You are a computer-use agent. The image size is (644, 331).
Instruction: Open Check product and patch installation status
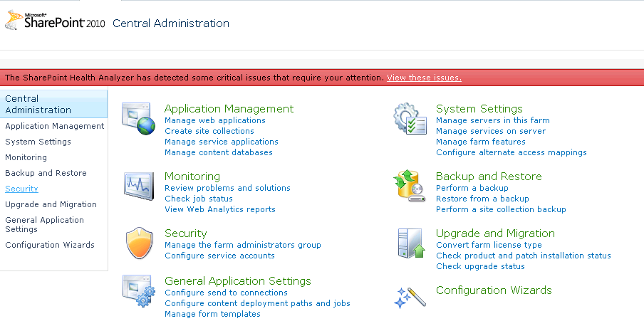point(524,256)
